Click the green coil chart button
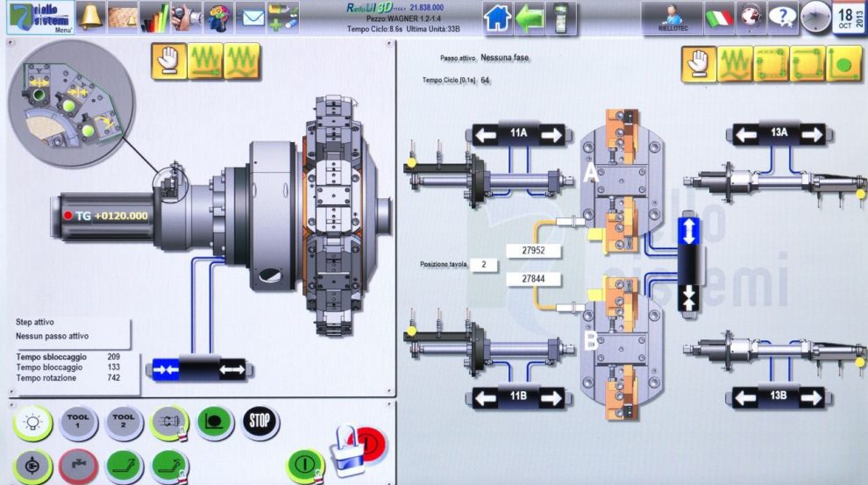Image resolution: width=868 pixels, height=485 pixels. click(x=214, y=423)
